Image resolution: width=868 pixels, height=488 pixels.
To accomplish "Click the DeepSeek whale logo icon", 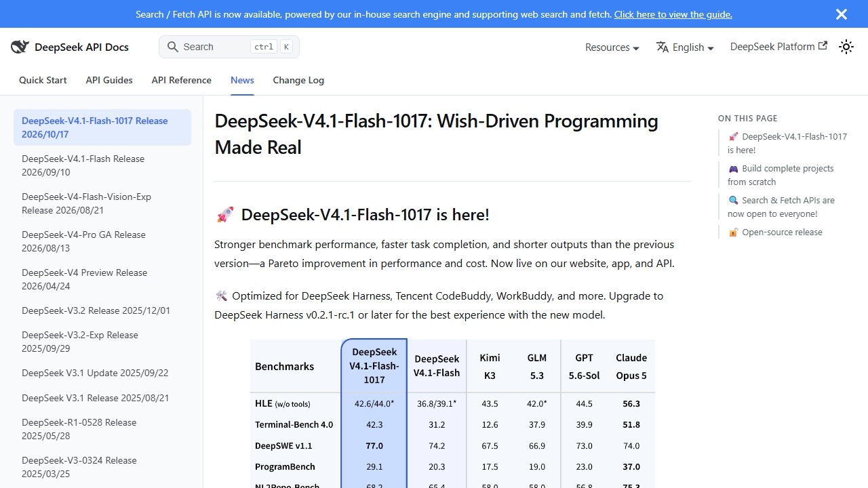I will (20, 47).
